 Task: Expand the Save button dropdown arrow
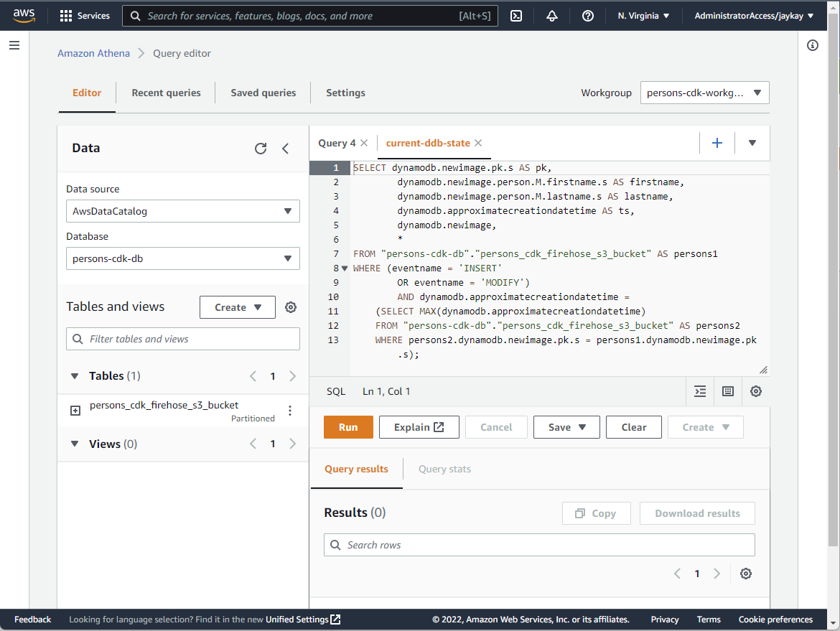[x=582, y=427]
